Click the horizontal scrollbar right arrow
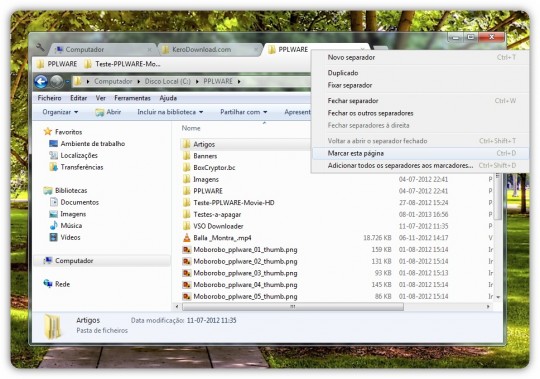 click(x=488, y=306)
